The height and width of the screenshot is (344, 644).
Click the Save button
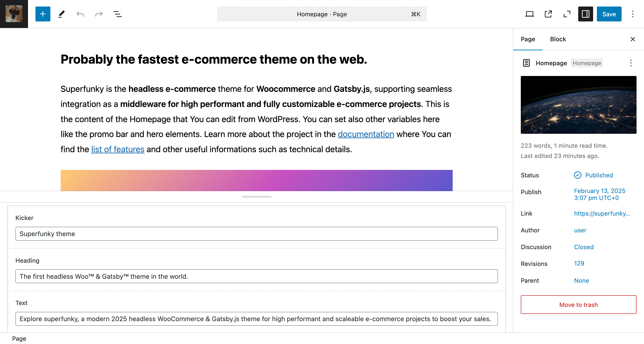[609, 14]
